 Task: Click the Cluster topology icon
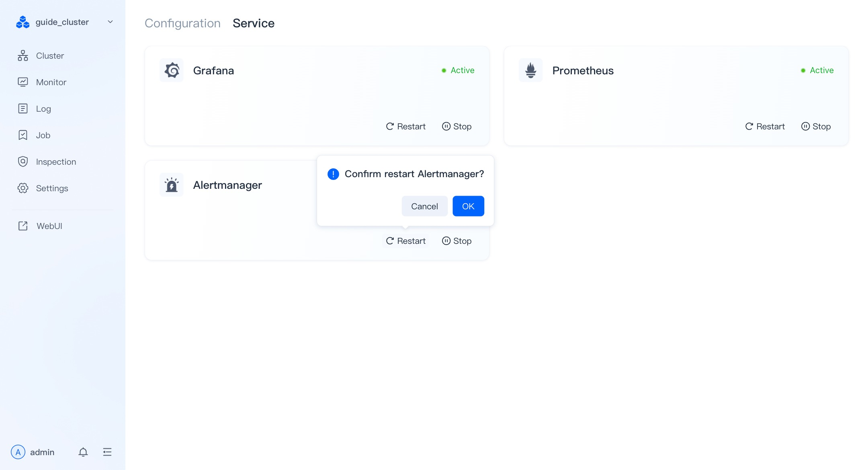[x=23, y=55]
